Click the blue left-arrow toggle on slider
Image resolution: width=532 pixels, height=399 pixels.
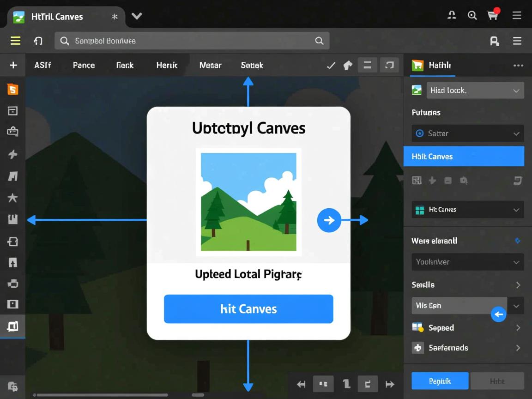click(x=498, y=314)
